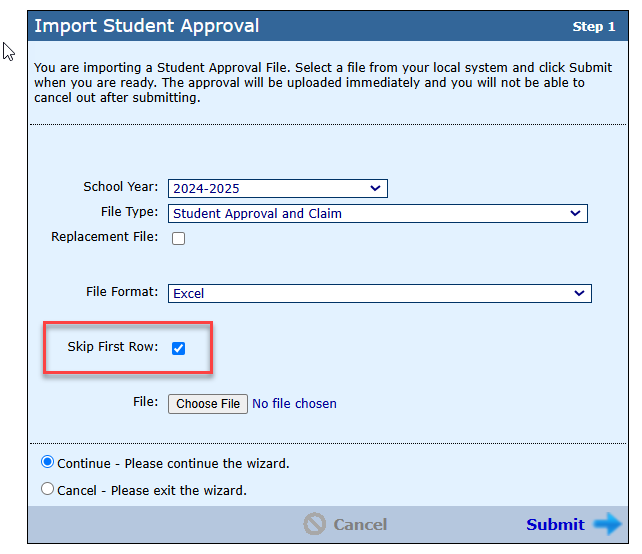Click the grey Cancel prohibition circle icon
The image size is (642, 554).
pyautogui.click(x=314, y=524)
